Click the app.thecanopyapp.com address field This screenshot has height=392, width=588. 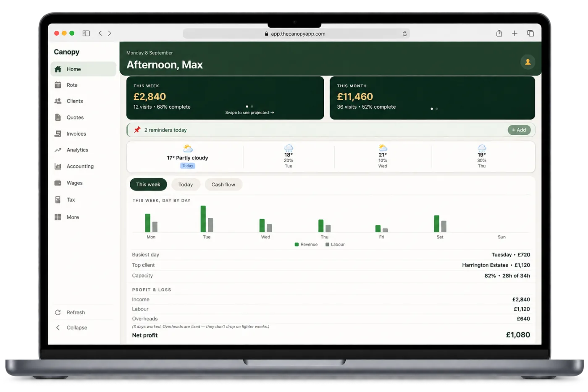click(296, 34)
